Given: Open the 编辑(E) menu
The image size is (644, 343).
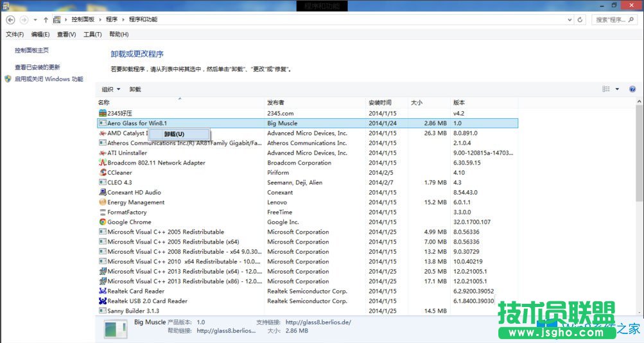Looking at the screenshot, I should point(40,34).
